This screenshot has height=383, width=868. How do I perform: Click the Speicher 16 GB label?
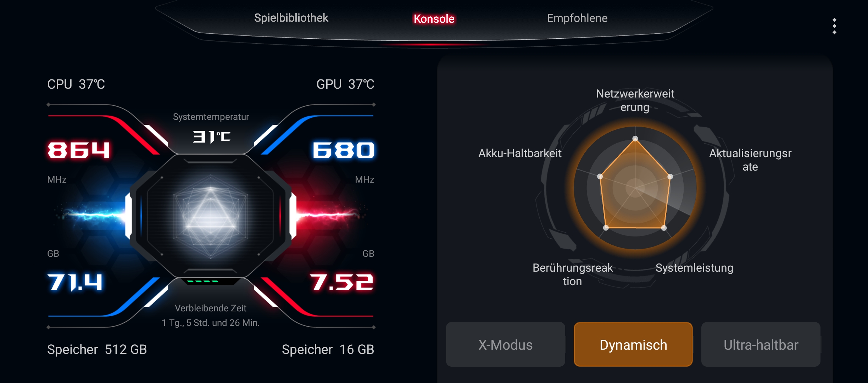328,349
